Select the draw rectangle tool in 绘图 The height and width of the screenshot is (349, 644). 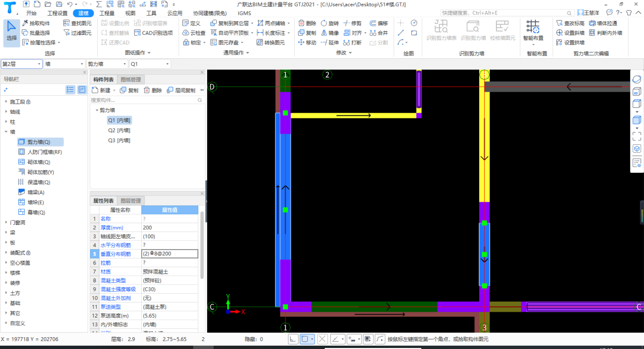point(414,33)
